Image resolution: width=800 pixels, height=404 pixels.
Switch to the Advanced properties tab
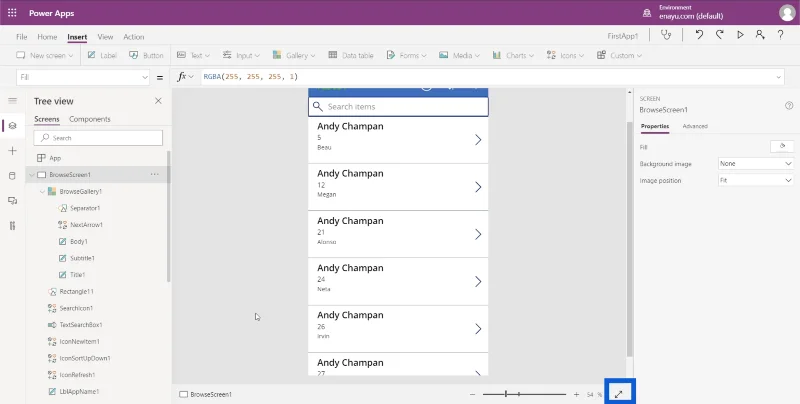(x=695, y=126)
